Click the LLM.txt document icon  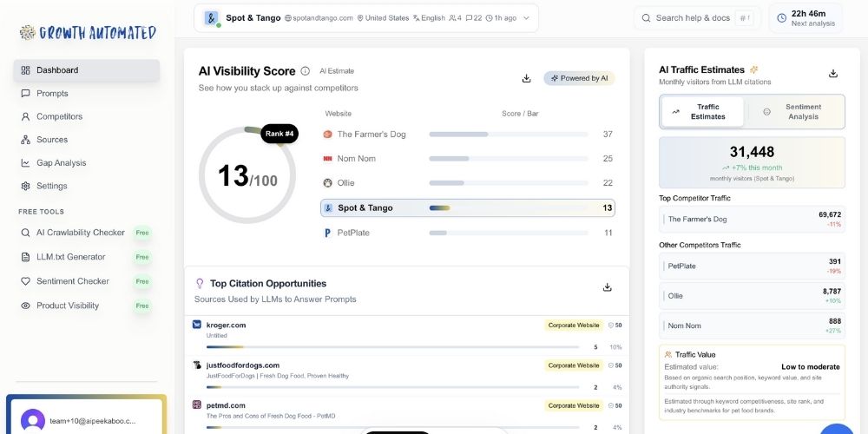click(x=25, y=257)
